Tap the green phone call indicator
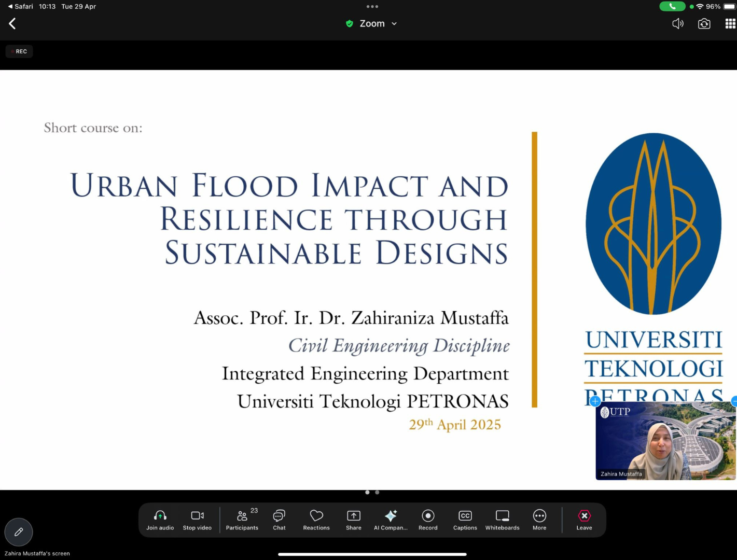Screen dimensions: 737x560 672,7
